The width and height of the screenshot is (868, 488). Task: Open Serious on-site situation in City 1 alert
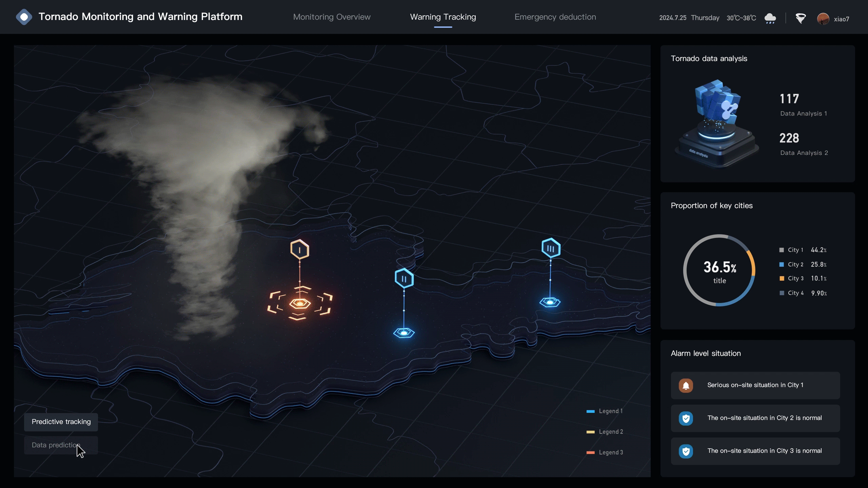pyautogui.click(x=755, y=385)
